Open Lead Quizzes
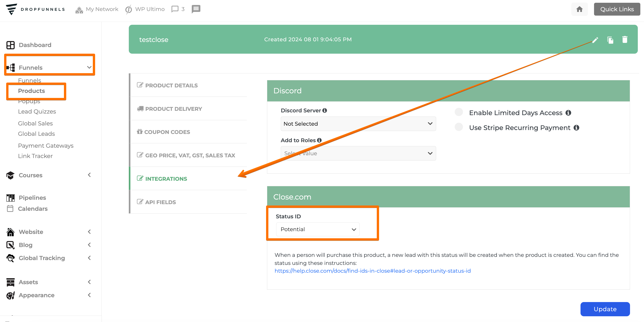The height and width of the screenshot is (322, 644). point(37,112)
